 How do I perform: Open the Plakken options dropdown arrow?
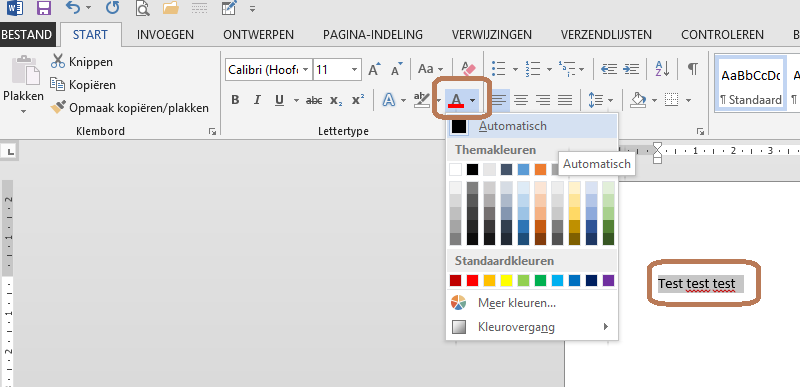point(23,111)
